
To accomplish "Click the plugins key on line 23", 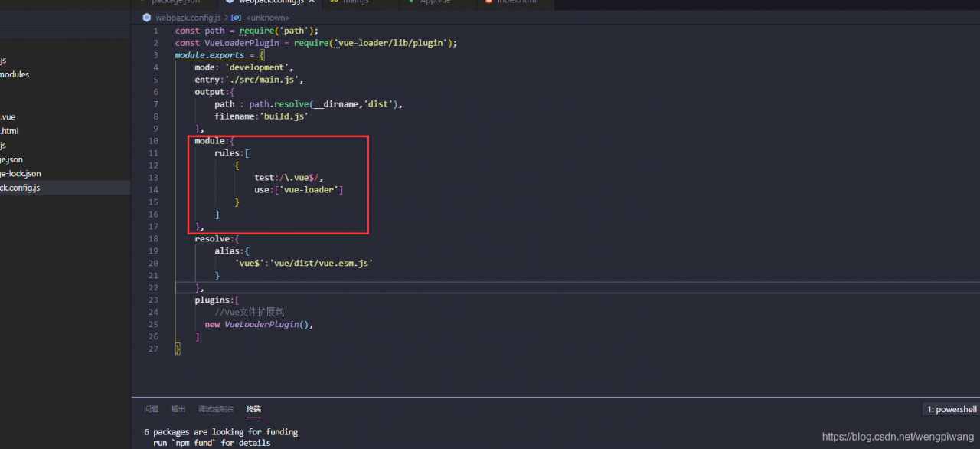I will click(x=212, y=300).
